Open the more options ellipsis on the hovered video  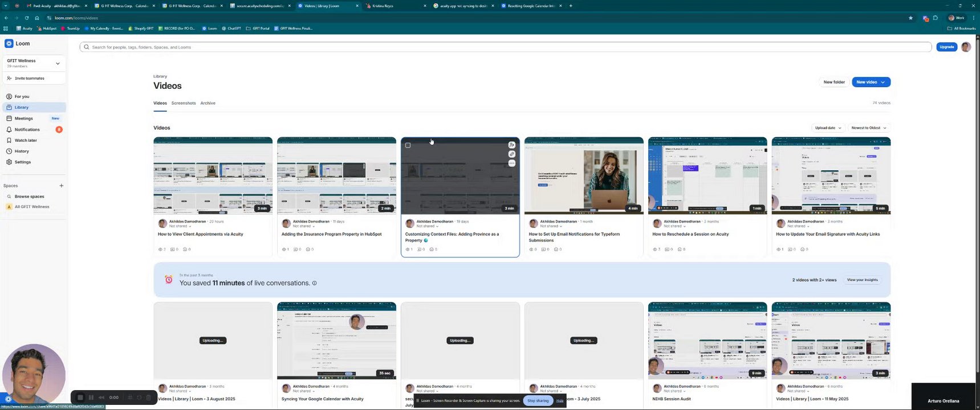click(x=512, y=163)
